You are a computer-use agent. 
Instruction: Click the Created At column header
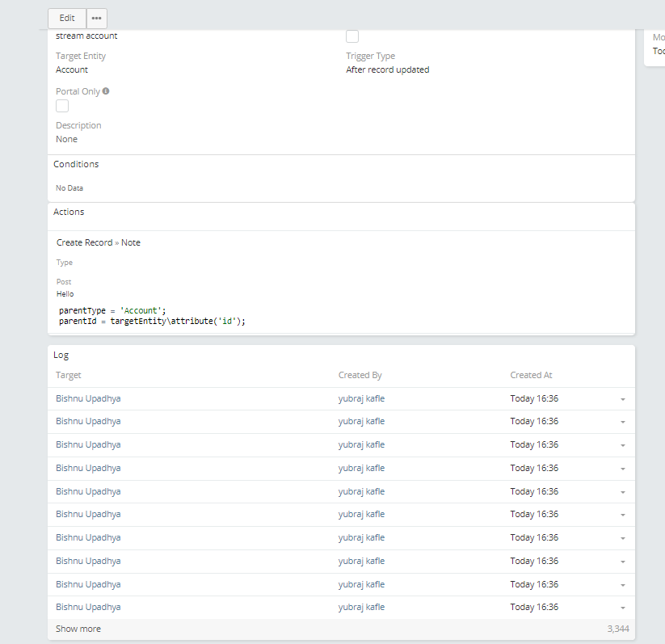(531, 375)
